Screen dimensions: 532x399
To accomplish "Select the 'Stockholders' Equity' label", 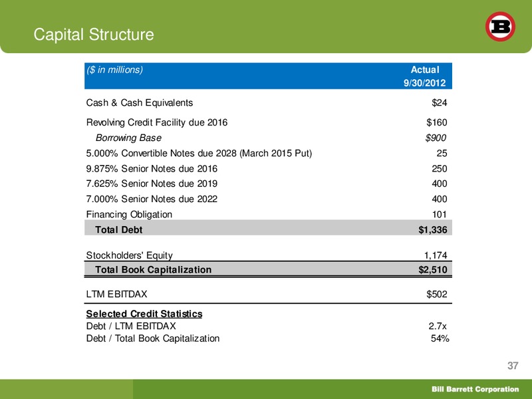I will pyautogui.click(x=129, y=255).
